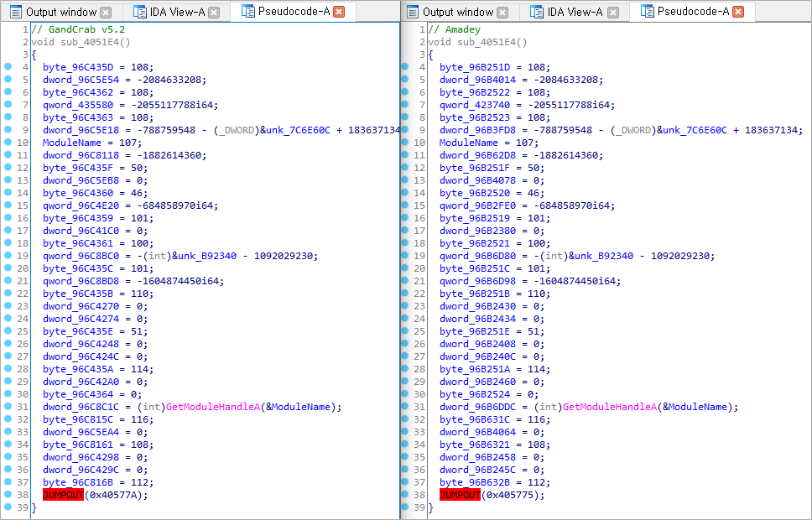The height and width of the screenshot is (520, 812).
Task: Toggle breakpoint dot on left pane line 4
Action: pyautogui.click(x=8, y=67)
